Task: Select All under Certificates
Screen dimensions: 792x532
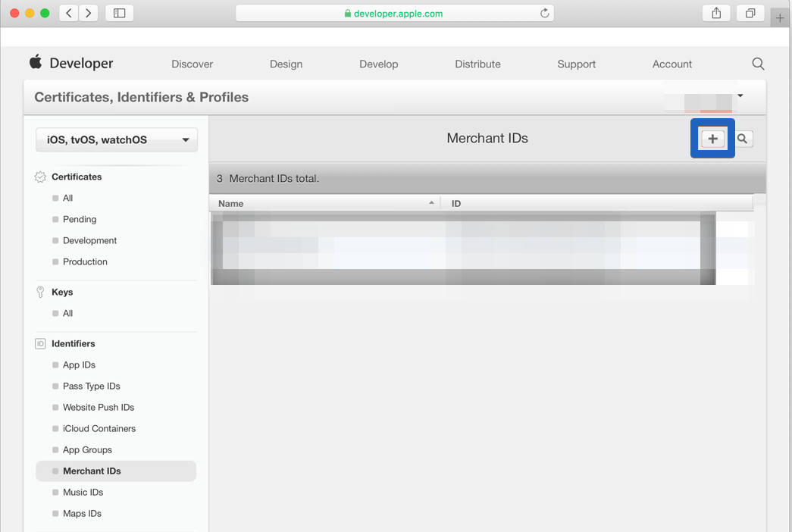Action: pos(67,198)
